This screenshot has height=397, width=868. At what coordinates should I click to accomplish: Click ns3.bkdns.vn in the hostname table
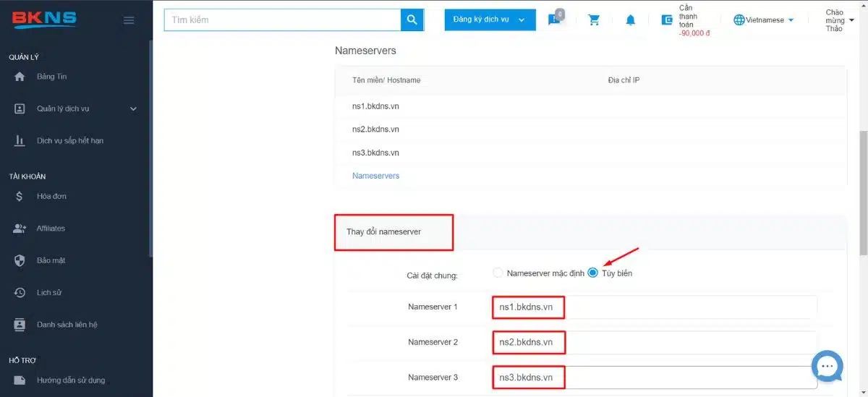(375, 153)
